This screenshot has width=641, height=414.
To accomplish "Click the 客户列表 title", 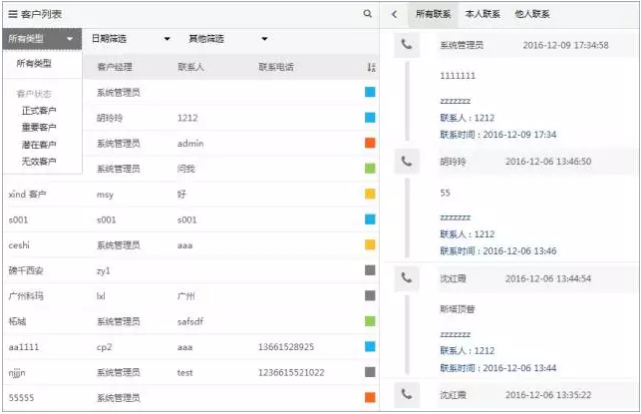I will pyautogui.click(x=41, y=14).
